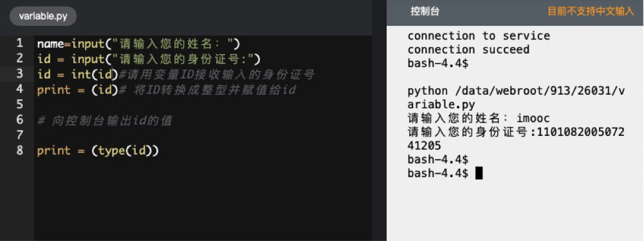Click the 目前不支持中文输入 notice text
The height and width of the screenshot is (241, 644).
click(x=591, y=12)
